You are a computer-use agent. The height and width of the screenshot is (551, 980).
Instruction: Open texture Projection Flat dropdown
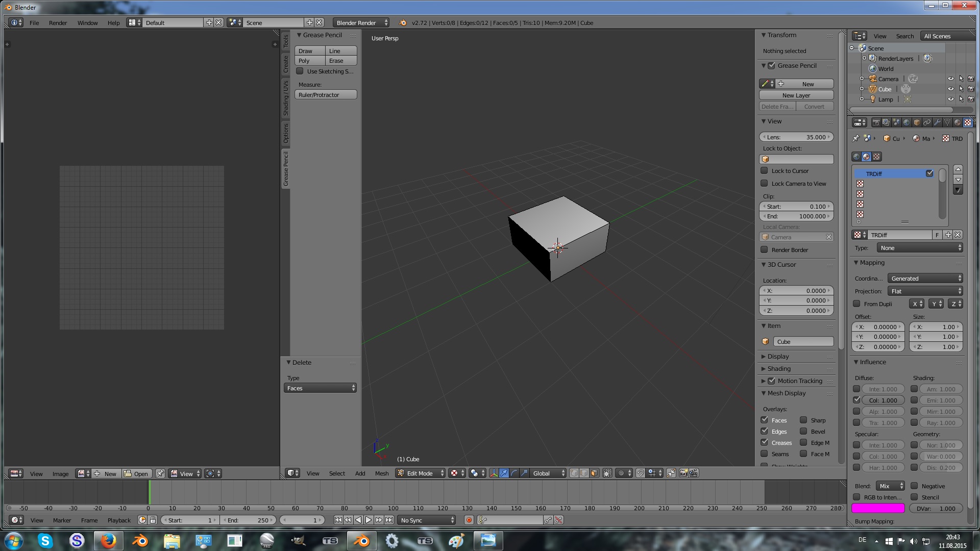coord(925,291)
